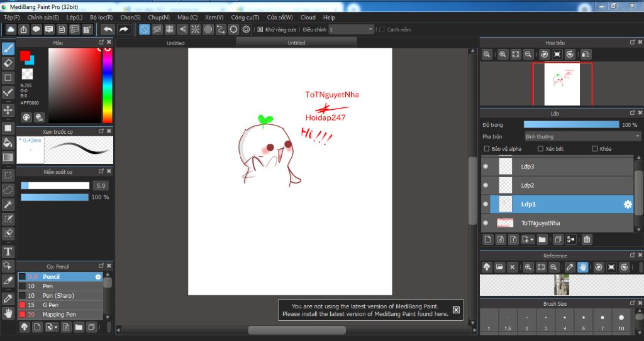The image size is (644, 341).
Task: Hide the ToTNguyetNha layer
Action: point(486,223)
